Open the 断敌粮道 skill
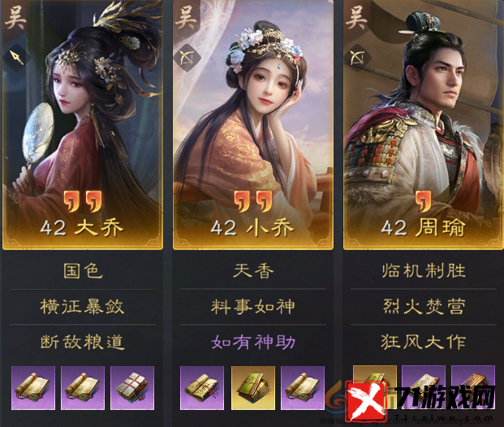Screen dimensions: 504x427 tap(82, 342)
